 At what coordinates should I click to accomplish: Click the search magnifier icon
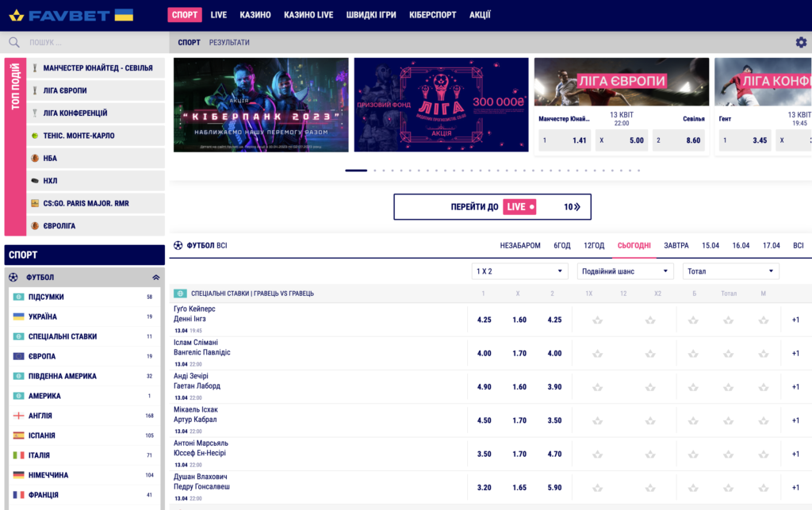[14, 43]
